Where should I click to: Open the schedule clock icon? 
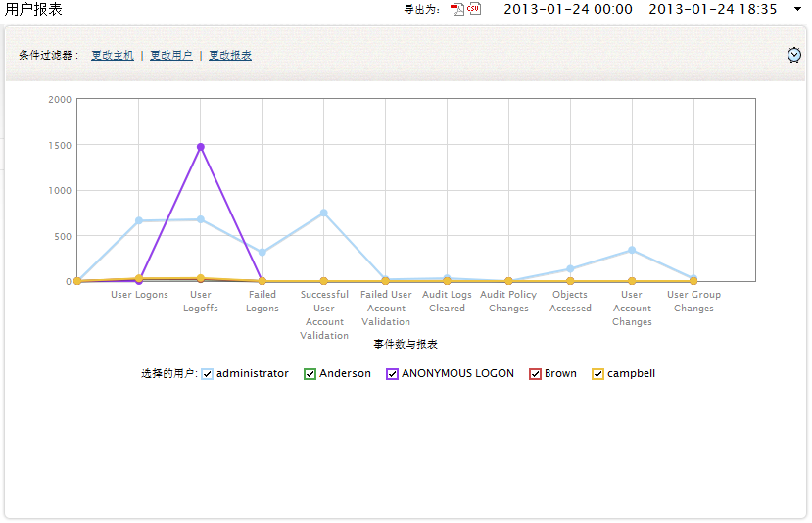793,55
